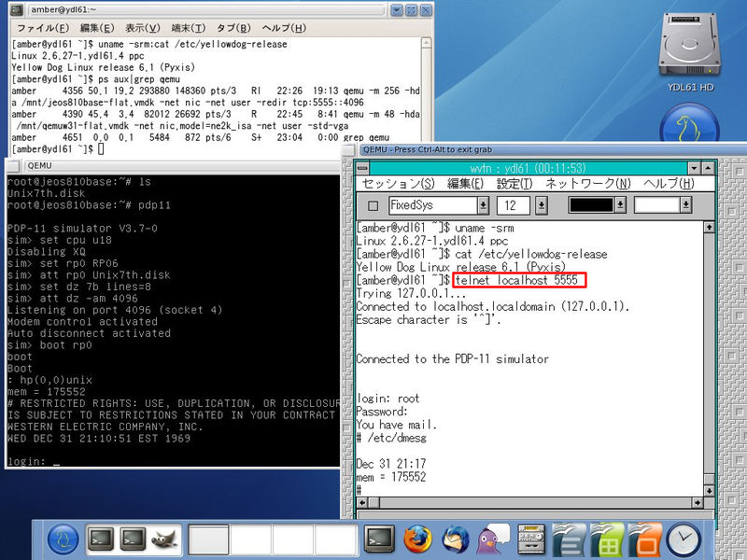Screen dimensions: 747x560
Task: Click the amber terminal scrollbar up arrow
Action: coord(426,43)
